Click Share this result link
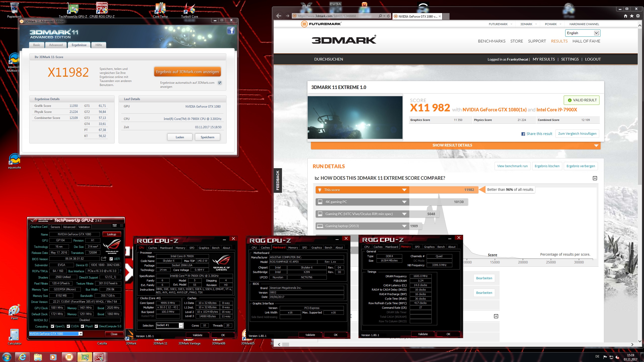Viewport: 644px width, 362px height. pos(537,134)
